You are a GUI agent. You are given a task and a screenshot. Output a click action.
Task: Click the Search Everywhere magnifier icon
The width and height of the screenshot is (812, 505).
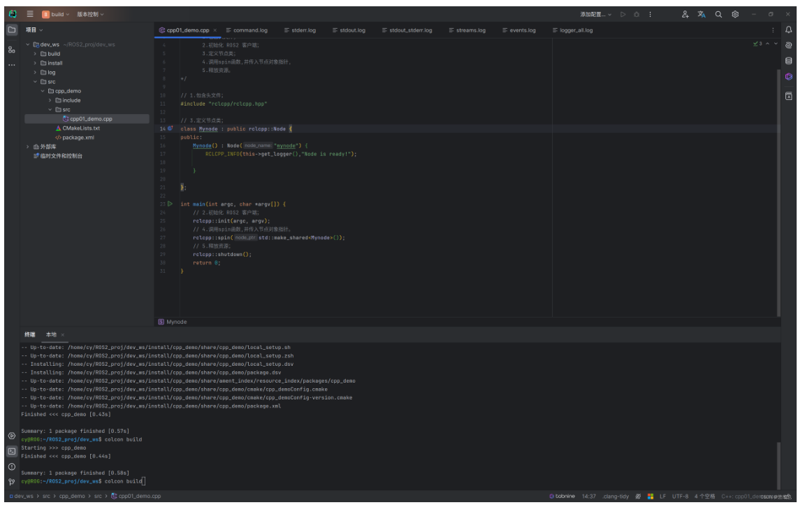click(718, 14)
